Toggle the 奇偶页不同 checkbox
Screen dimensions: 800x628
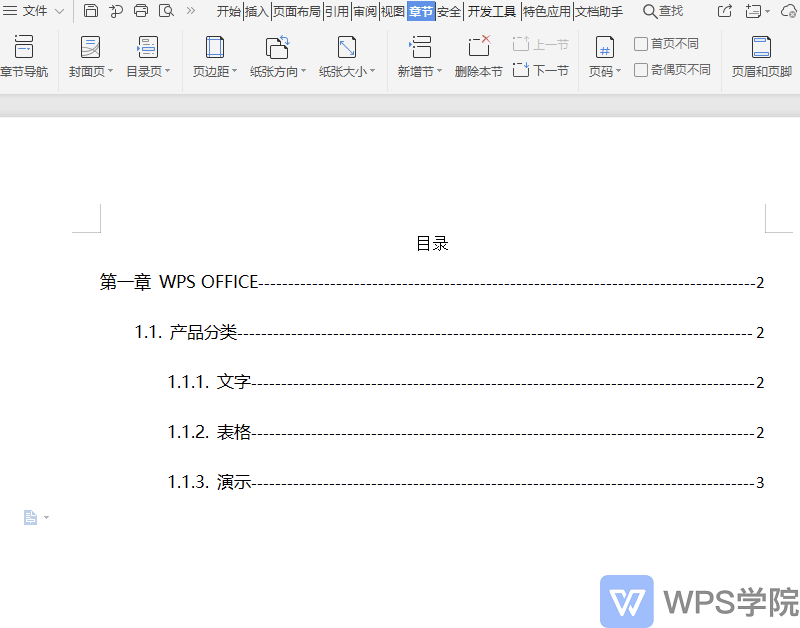pos(641,69)
